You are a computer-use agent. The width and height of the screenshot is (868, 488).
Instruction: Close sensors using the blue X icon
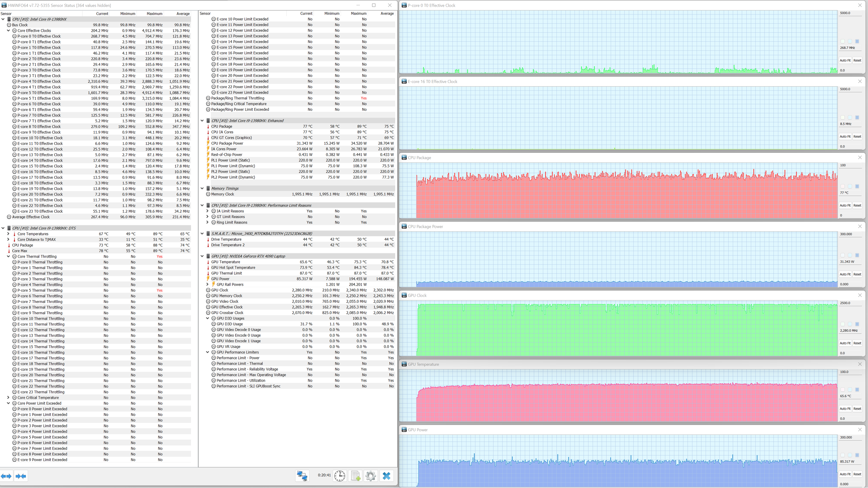point(387,476)
